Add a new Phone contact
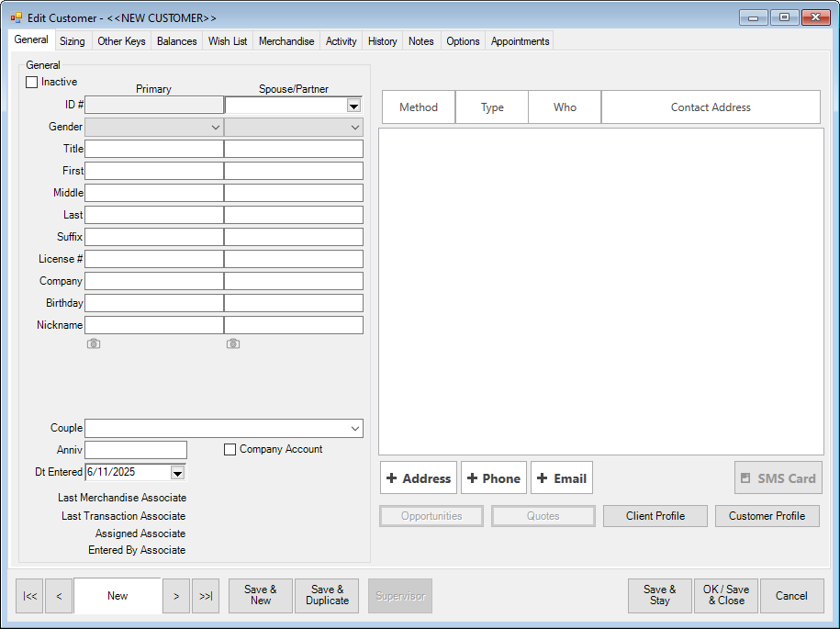This screenshot has height=629, width=840. pyautogui.click(x=494, y=478)
